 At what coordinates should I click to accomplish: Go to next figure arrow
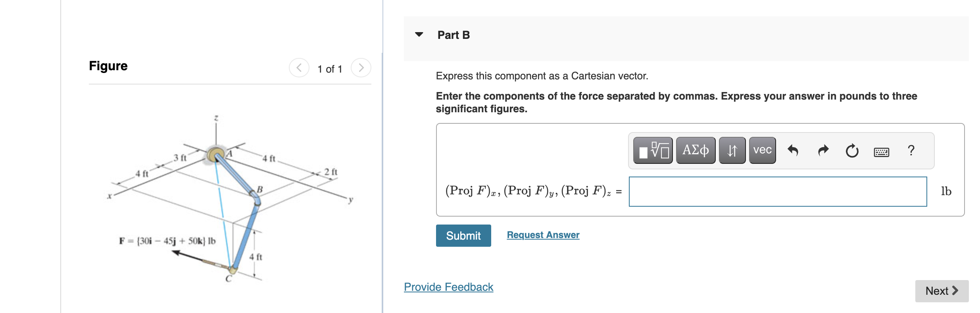pyautogui.click(x=361, y=68)
